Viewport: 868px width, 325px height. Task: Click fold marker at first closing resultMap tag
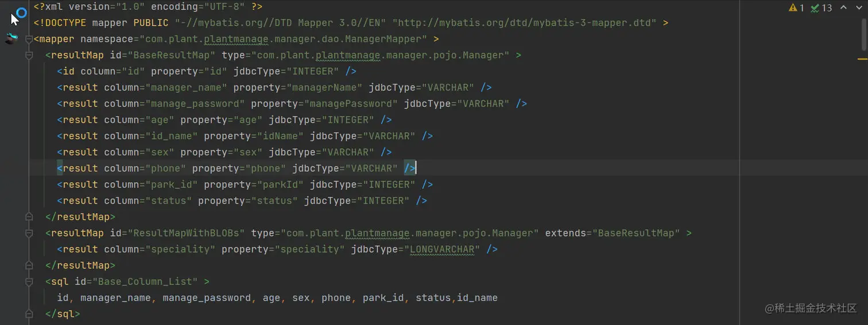point(29,217)
